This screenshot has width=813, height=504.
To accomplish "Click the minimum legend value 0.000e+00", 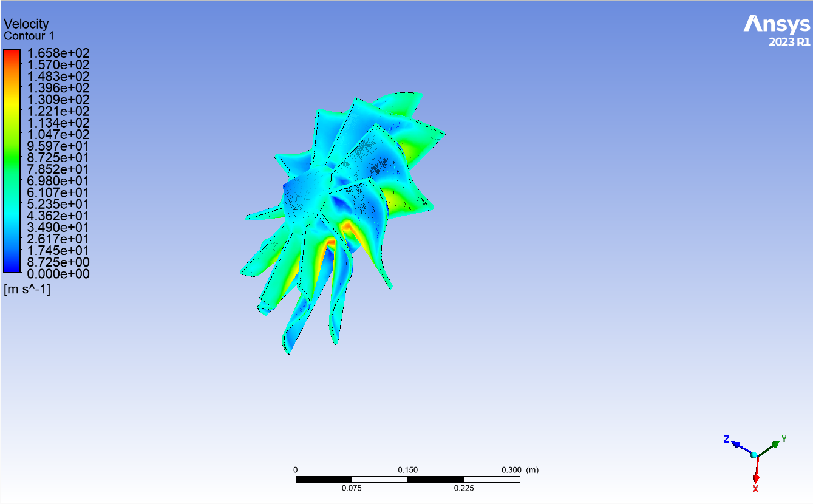I will 57,274.
